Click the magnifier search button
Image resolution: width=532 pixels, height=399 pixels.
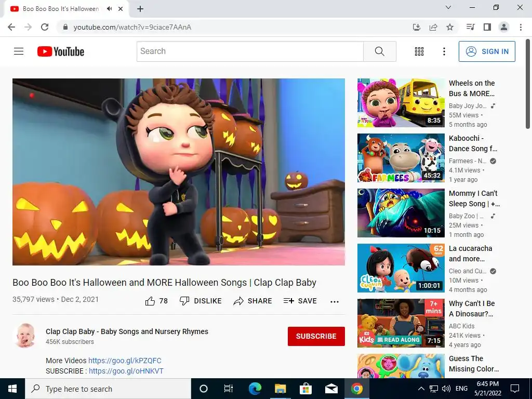380,51
